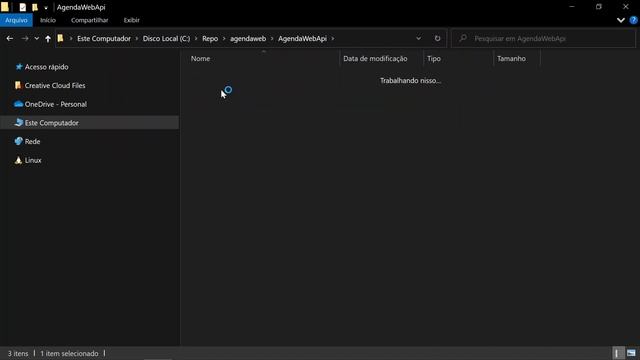Open the Exibir ribbon tab
Image resolution: width=640 pixels, height=360 pixels.
[x=131, y=20]
